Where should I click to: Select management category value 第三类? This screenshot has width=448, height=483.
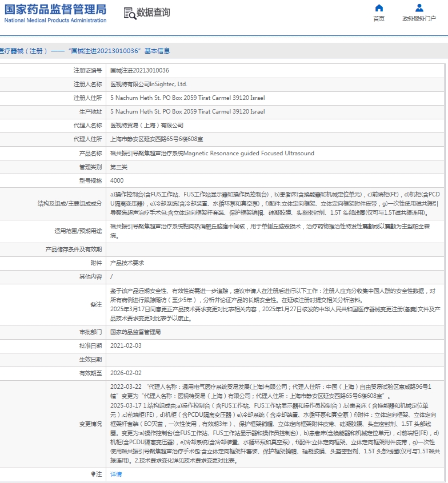point(119,167)
